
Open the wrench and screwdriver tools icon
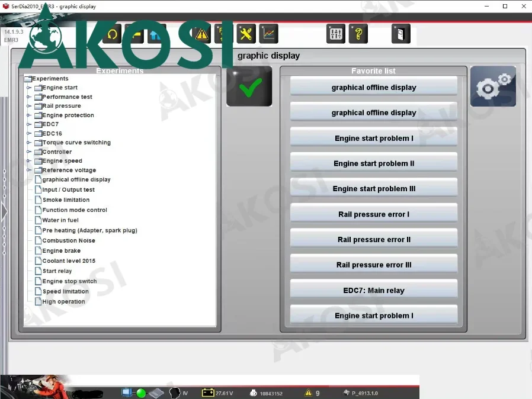coord(246,34)
